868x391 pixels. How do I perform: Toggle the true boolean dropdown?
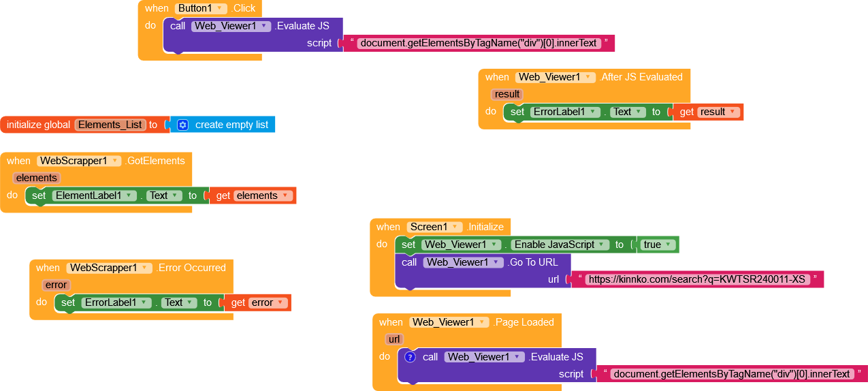[659, 245]
